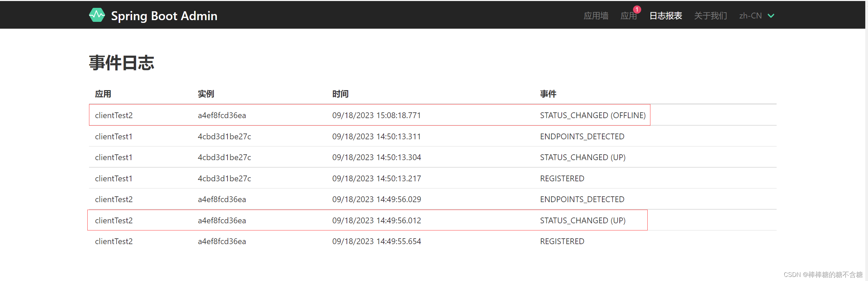868x281 pixels.
Task: Click the 应用 column header
Action: 103,94
